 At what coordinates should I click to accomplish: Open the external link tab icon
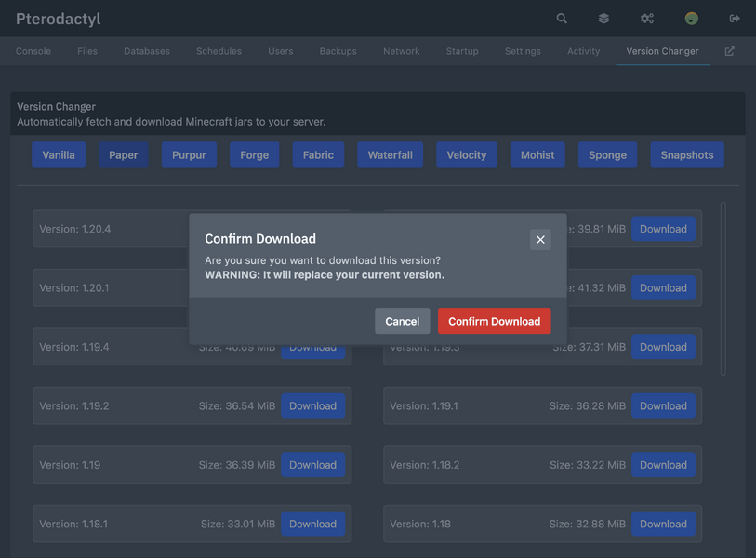click(729, 51)
